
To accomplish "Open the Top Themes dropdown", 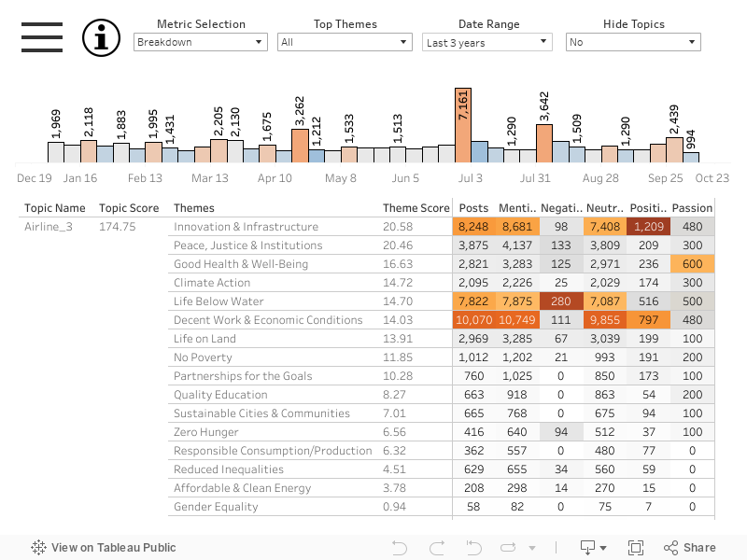I will click(x=345, y=42).
